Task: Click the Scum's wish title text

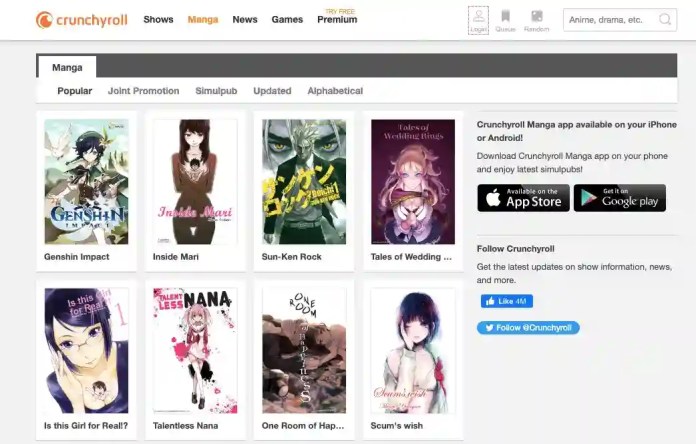Action: click(397, 425)
